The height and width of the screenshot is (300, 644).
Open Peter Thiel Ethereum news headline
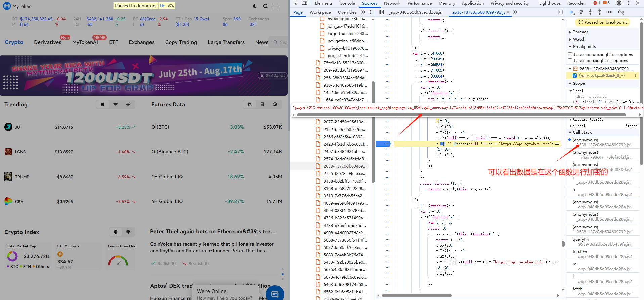(x=213, y=231)
